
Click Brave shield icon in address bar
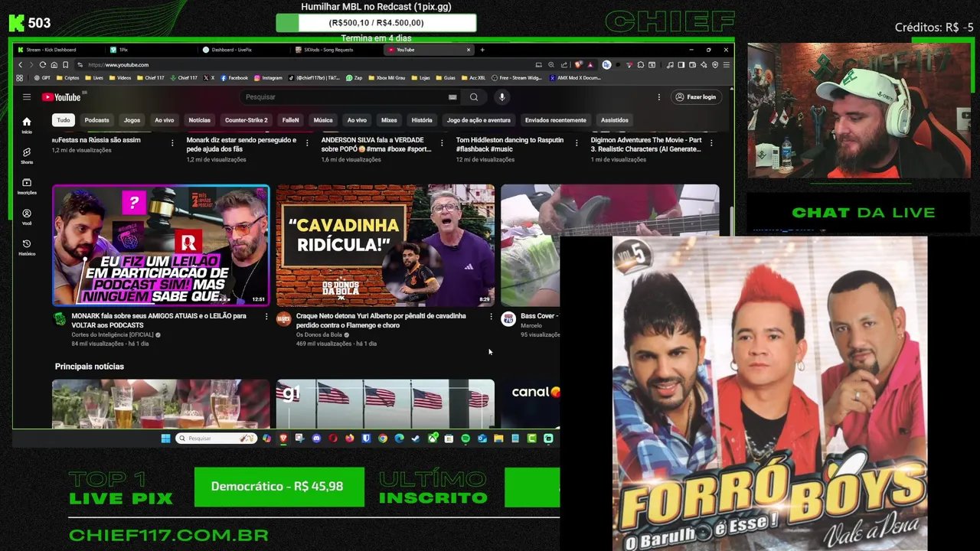(x=578, y=65)
